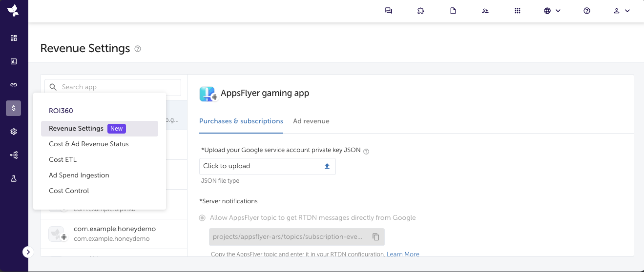Screen dimensions: 644x272
Task: Open the labs flask icon in sidebar
Action: (x=14, y=178)
